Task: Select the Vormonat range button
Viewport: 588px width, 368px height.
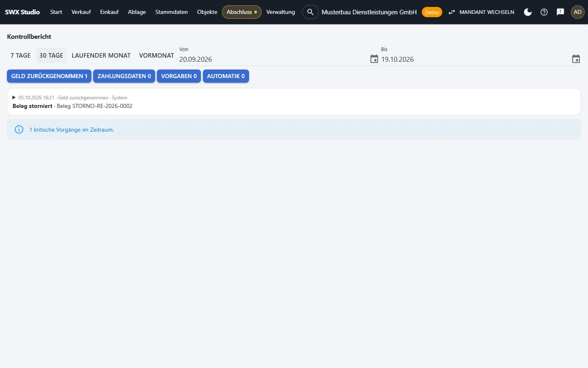Action: [156, 56]
